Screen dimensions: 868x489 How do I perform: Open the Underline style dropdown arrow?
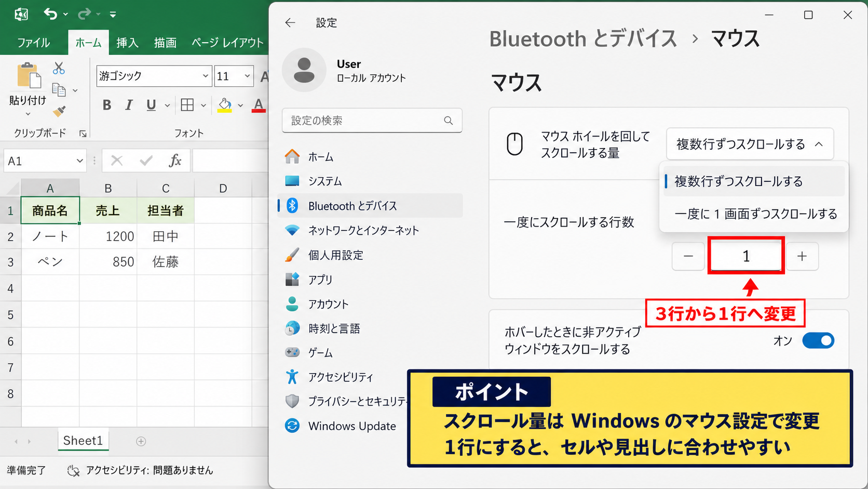[x=167, y=105]
